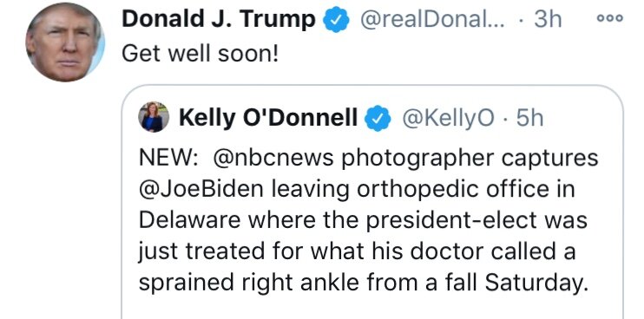Click the "NEW:" label in the quoted tweet
644x319 pixels.
(x=169, y=159)
